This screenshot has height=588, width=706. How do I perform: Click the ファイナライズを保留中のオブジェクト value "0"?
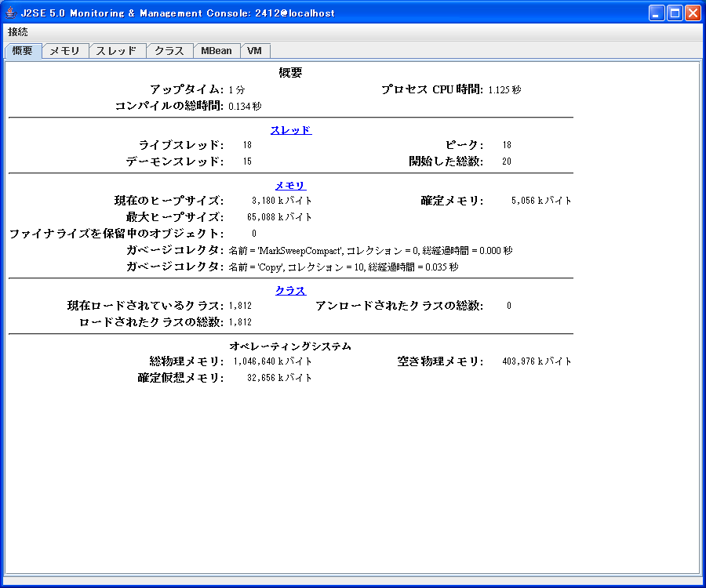[254, 234]
